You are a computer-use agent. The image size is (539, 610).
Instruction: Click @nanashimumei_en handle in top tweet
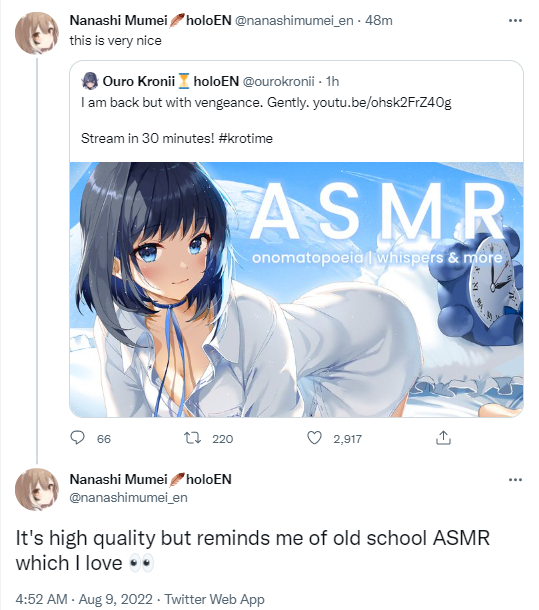(x=294, y=21)
